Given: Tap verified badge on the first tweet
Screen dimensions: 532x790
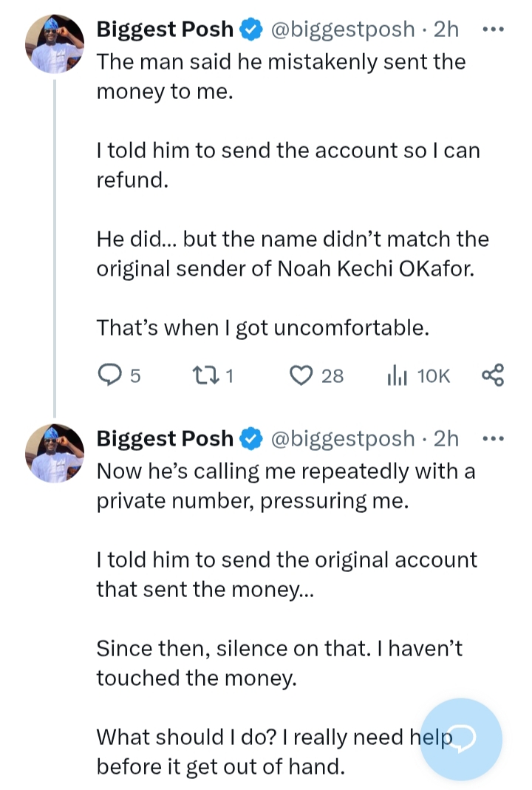Looking at the screenshot, I should point(252,30).
